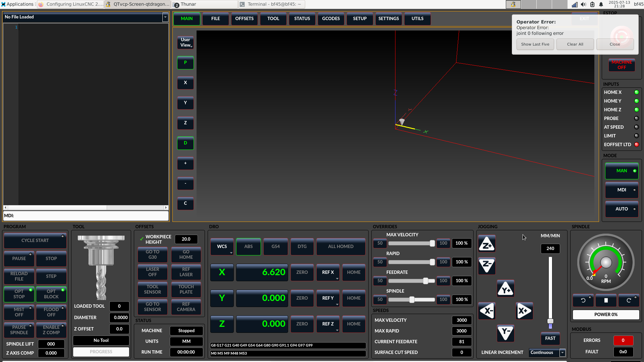Switch to the SETTINGS tab
Image resolution: width=644 pixels, height=362 pixels.
389,19
